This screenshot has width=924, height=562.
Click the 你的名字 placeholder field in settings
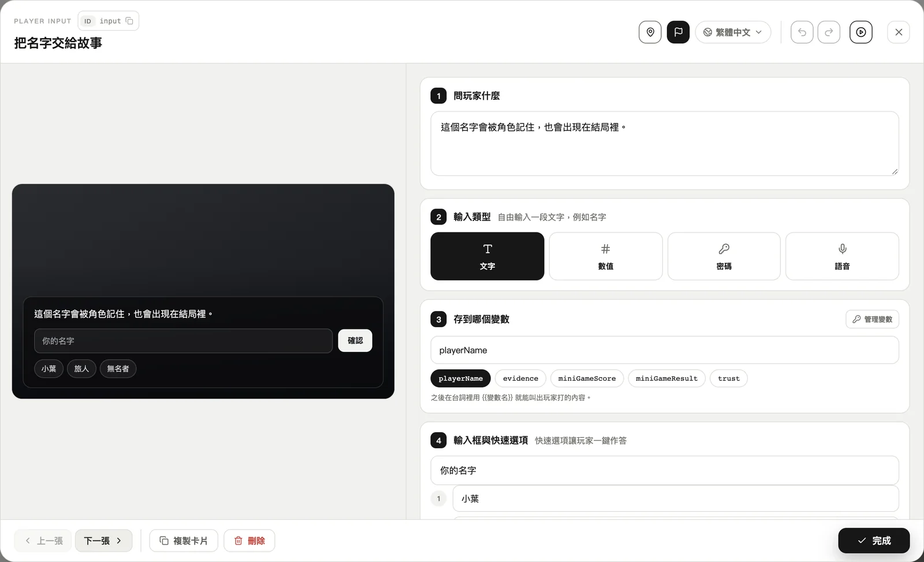665,470
